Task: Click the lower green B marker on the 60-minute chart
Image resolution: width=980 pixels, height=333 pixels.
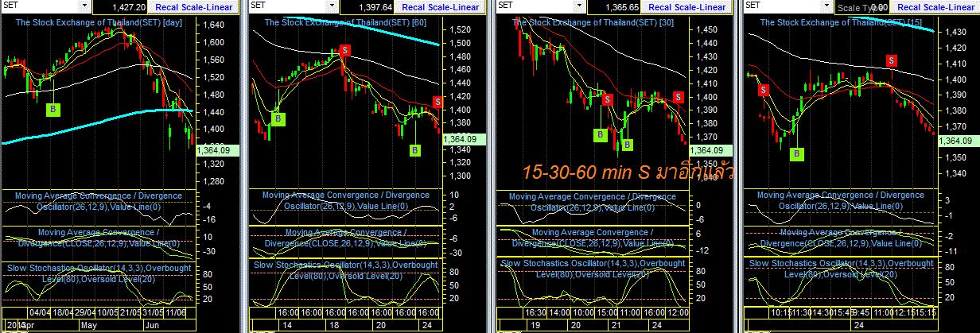Action: click(415, 149)
